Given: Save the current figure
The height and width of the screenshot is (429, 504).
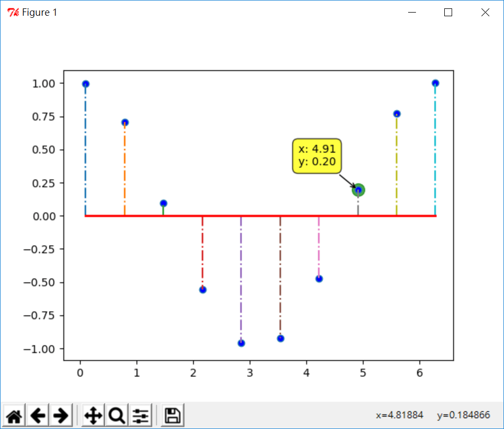Looking at the screenshot, I should 172,415.
